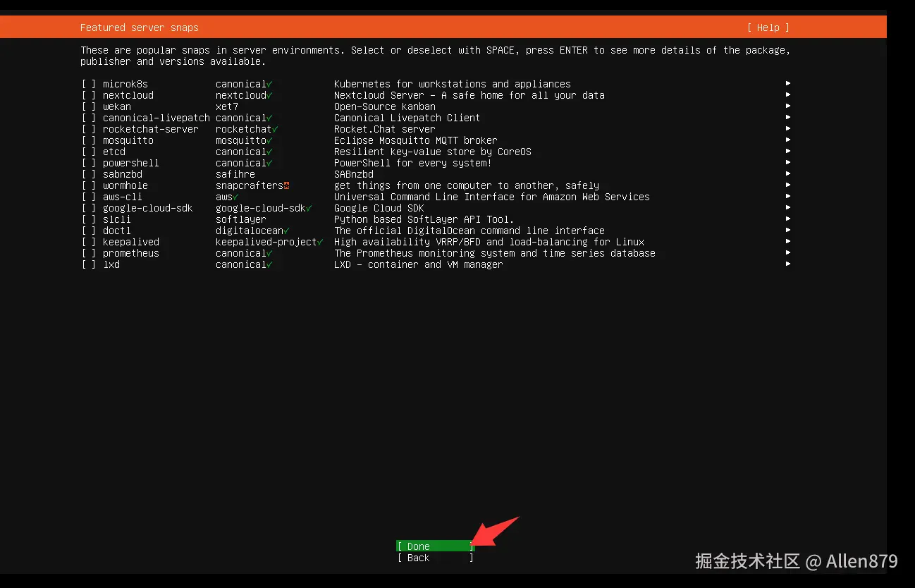The width and height of the screenshot is (915, 588).
Task: Select the 'sabnzbd' snap name
Action: (123, 174)
